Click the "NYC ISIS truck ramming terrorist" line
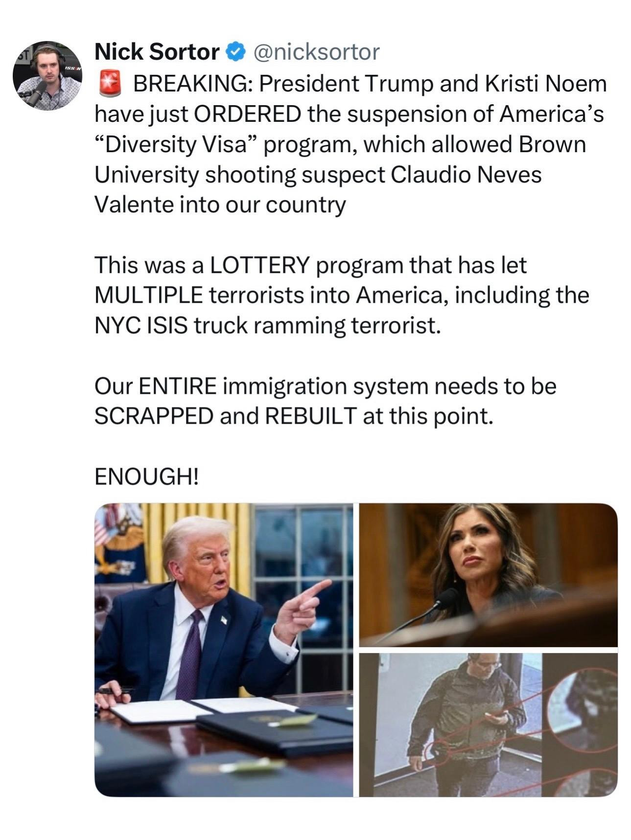 [x=268, y=326]
